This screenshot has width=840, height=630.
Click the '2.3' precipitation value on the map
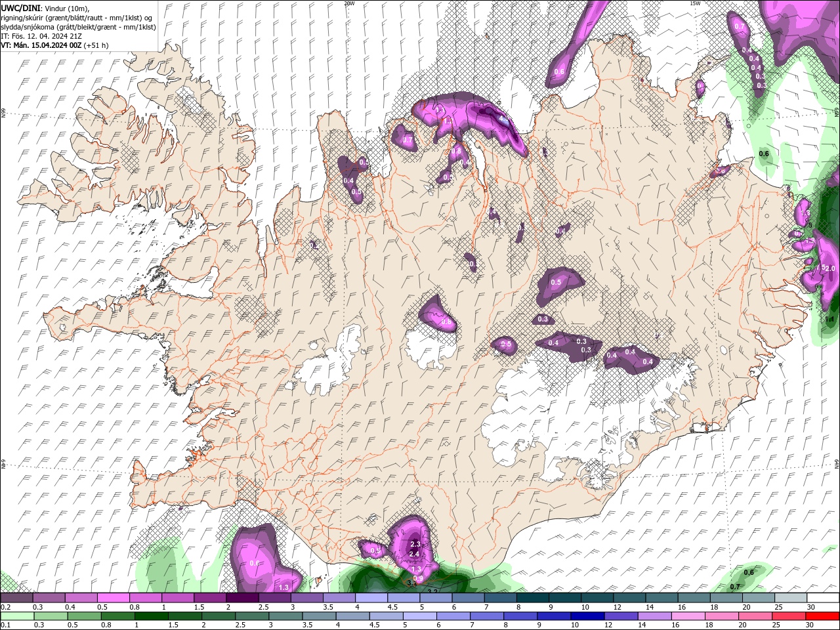coord(415,544)
